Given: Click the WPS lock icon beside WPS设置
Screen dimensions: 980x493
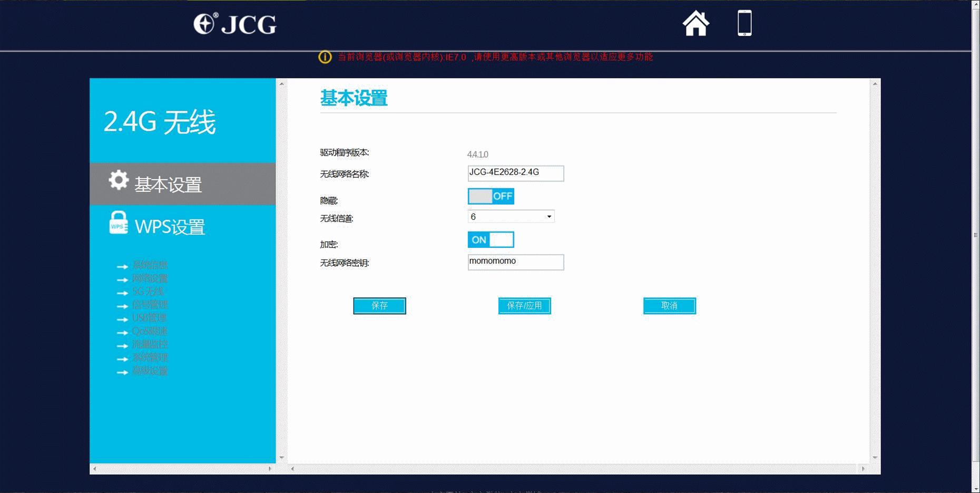Looking at the screenshot, I should 118,224.
